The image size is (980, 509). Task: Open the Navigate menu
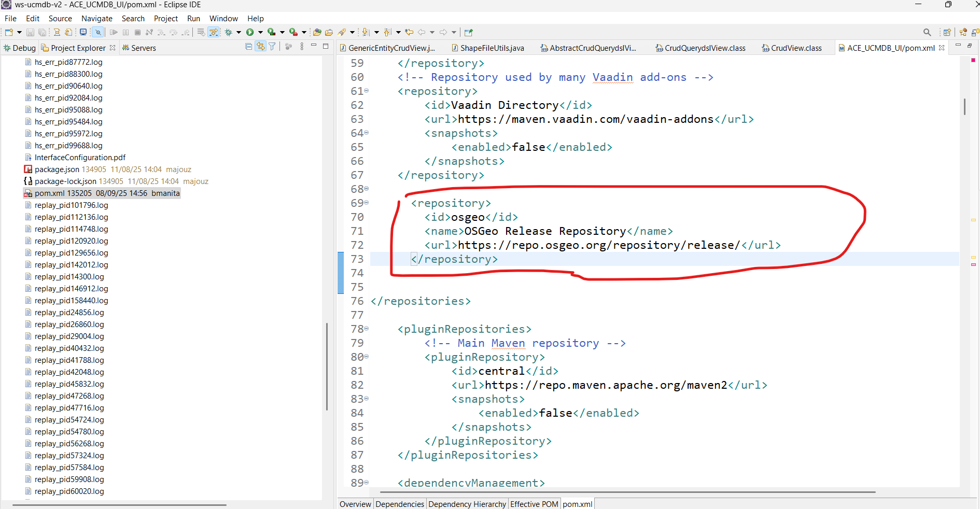pos(96,18)
